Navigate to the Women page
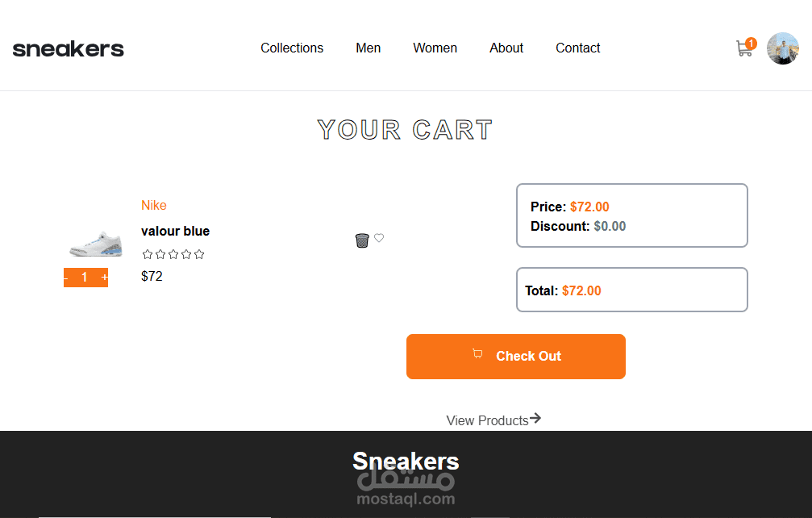 tap(435, 48)
